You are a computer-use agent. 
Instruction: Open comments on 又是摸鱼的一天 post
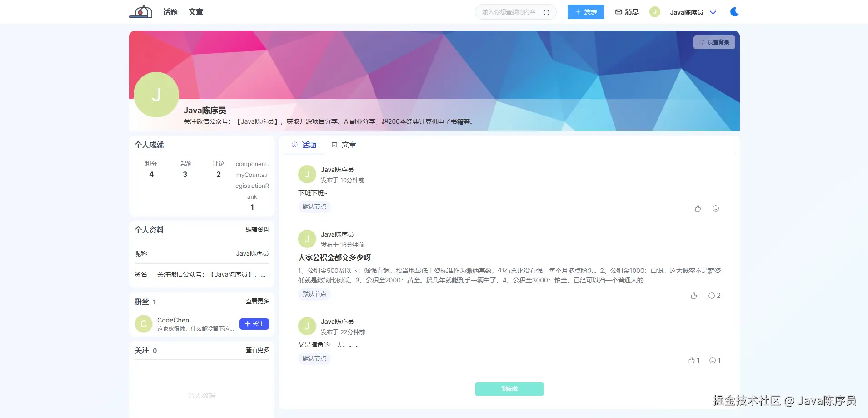[715, 360]
